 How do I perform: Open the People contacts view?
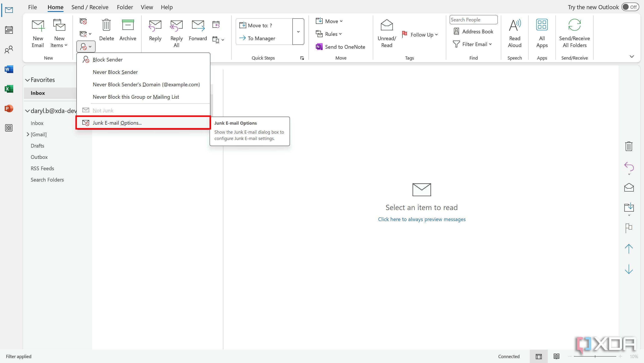coord(9,50)
